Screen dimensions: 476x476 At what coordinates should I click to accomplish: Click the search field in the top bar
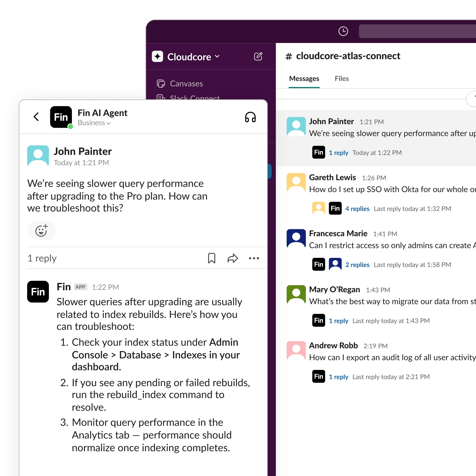pos(417,31)
